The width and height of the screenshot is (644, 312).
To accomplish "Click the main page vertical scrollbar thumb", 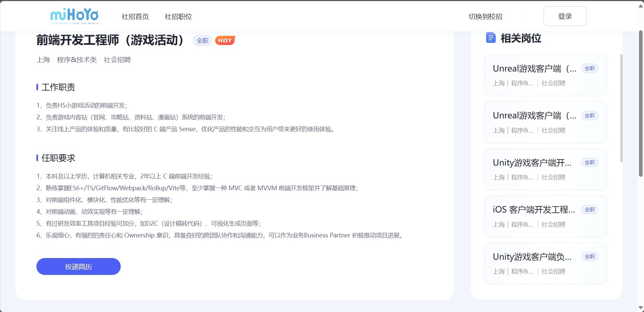I will coord(641,103).
